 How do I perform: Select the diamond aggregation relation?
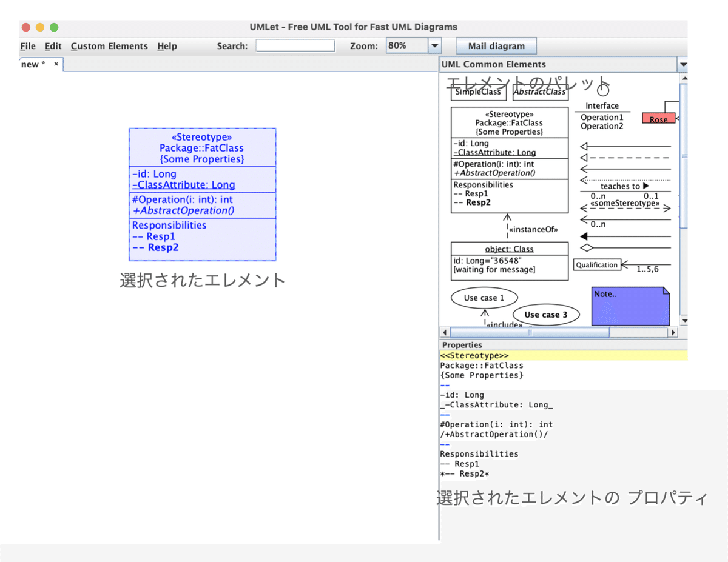(625, 248)
